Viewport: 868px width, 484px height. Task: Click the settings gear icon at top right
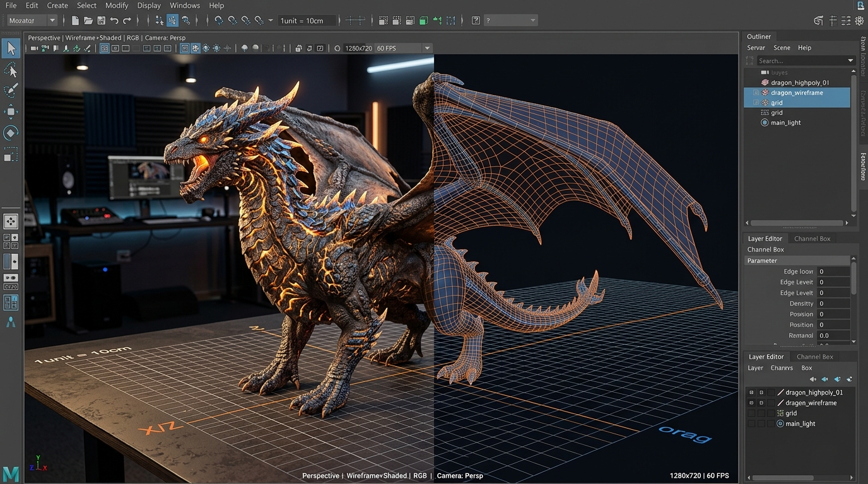click(860, 21)
